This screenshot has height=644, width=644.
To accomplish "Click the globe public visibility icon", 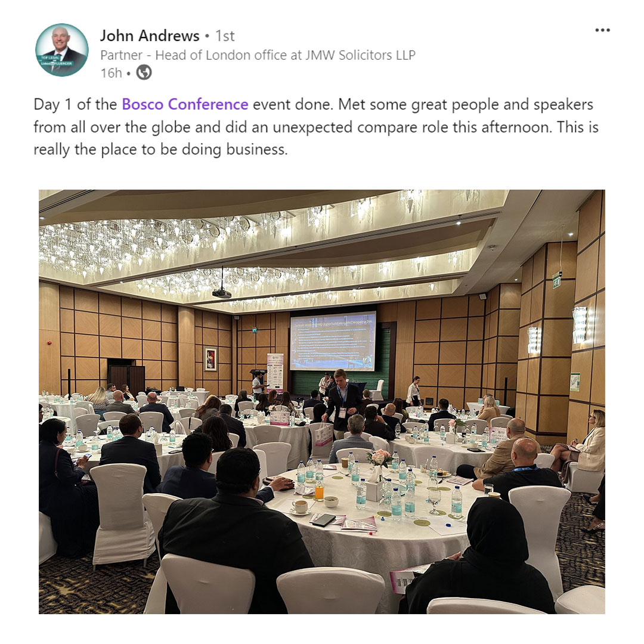I will 144,73.
